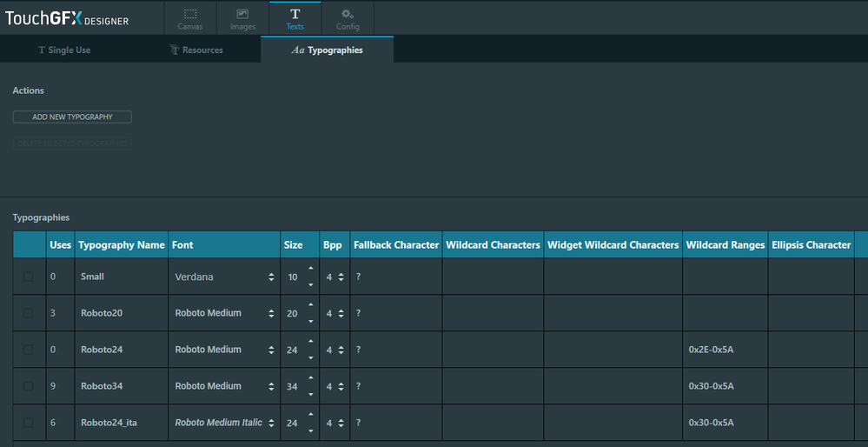868x447 pixels.
Task: Click size value 10 for Small
Action: click(x=293, y=277)
